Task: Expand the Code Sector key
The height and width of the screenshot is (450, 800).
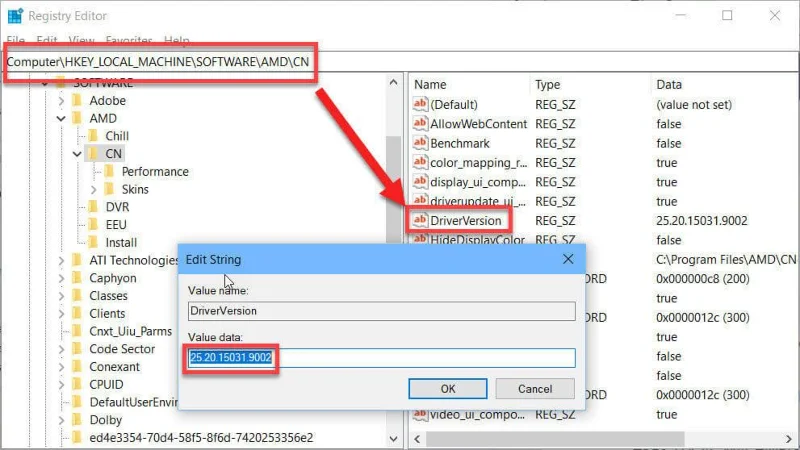Action: tap(61, 349)
